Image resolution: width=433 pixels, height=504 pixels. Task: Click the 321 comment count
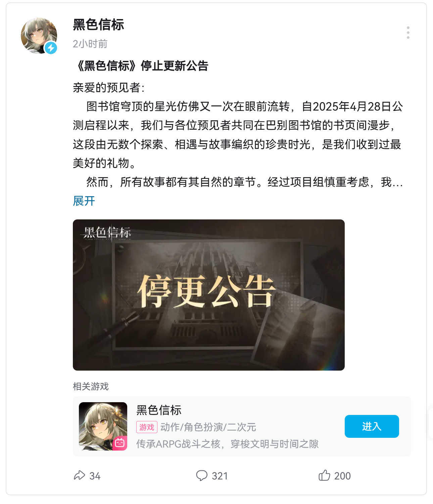(x=220, y=476)
